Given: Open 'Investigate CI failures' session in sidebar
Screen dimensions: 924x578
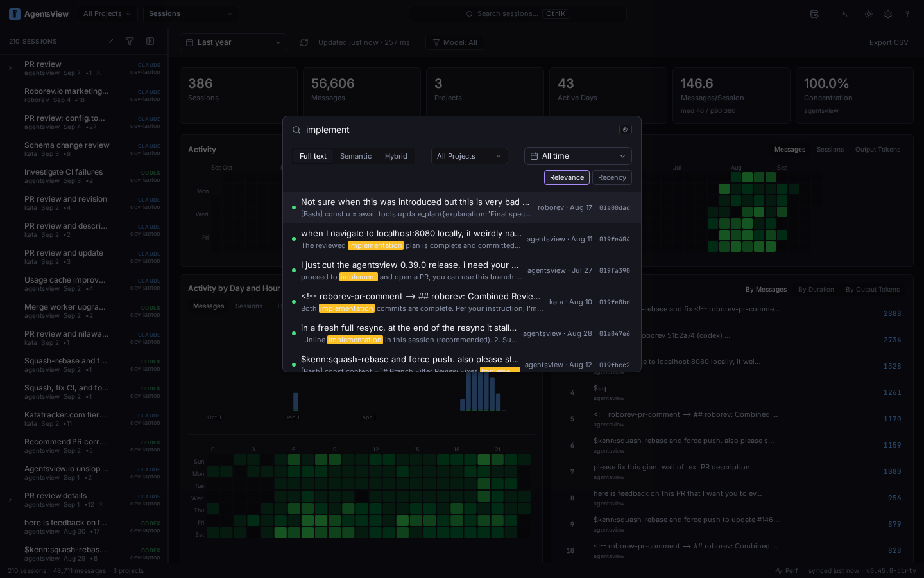Looking at the screenshot, I should [83, 176].
